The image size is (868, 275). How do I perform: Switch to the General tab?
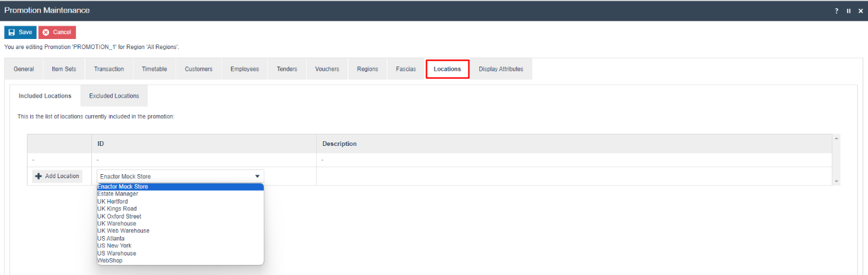click(x=24, y=69)
